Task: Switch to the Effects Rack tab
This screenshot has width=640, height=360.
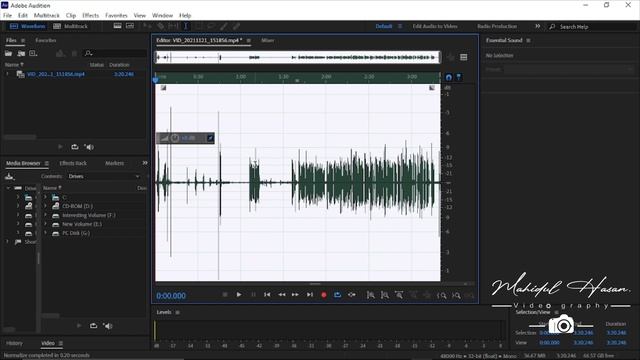Action: pos(73,163)
